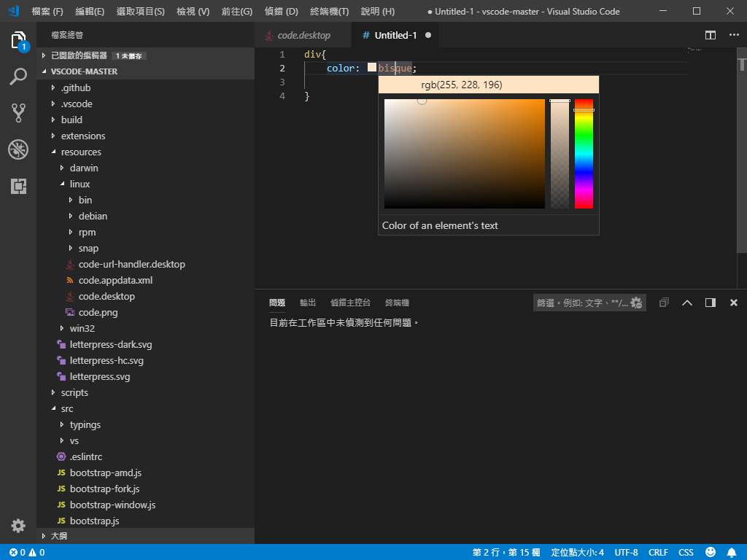The height and width of the screenshot is (560, 747).
Task: Click the feedback smiley in status bar
Action: pyautogui.click(x=711, y=552)
